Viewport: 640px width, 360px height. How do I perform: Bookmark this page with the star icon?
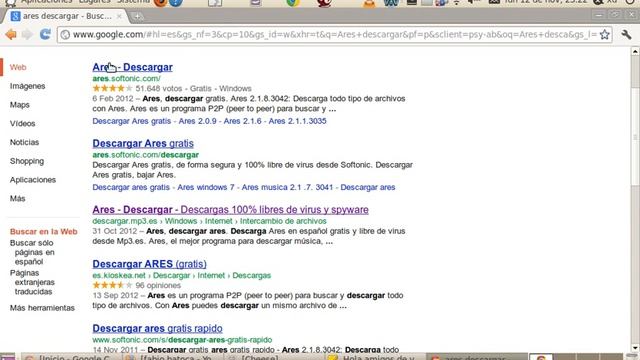tap(604, 35)
